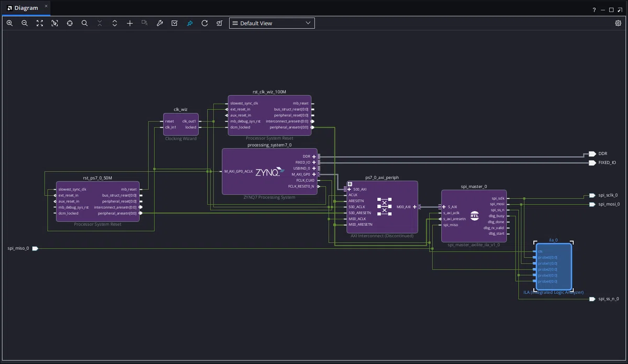This screenshot has width=628, height=364.
Task: Select the rst_ps7_0_50M block title
Action: click(98, 178)
